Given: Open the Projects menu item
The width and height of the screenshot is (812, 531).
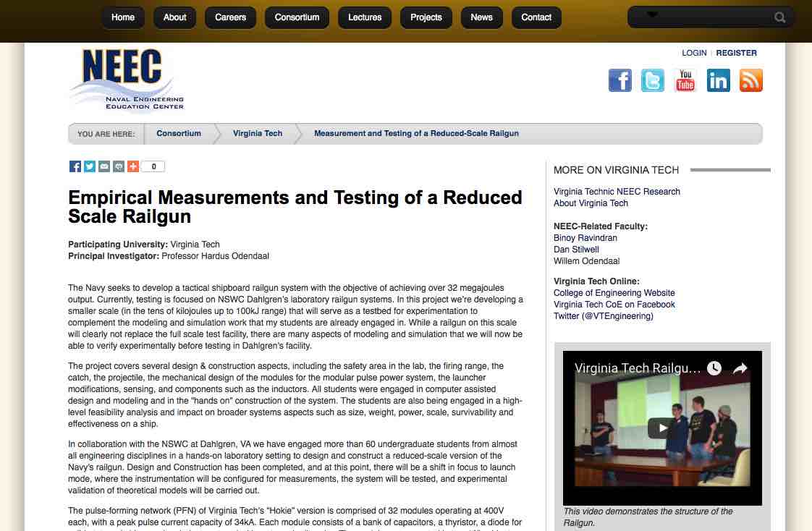Looking at the screenshot, I should [x=426, y=17].
